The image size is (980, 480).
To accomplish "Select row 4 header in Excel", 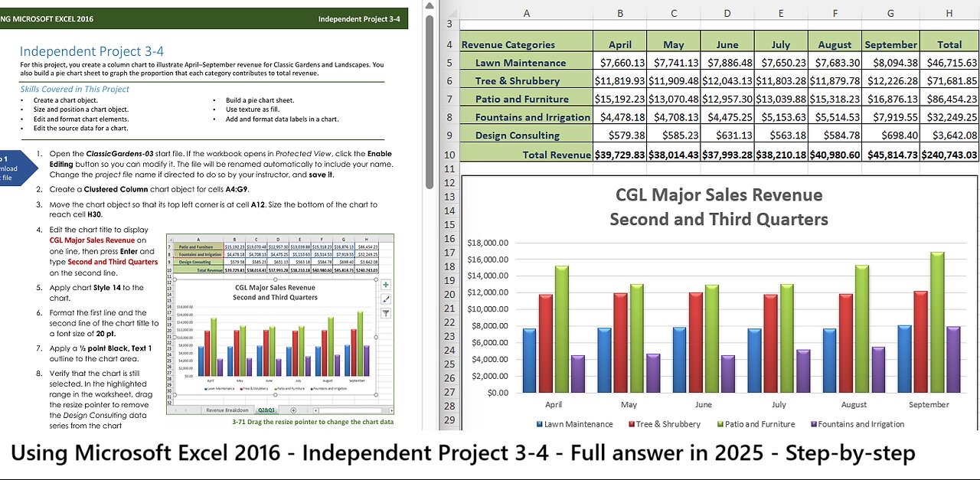I will coord(450,44).
